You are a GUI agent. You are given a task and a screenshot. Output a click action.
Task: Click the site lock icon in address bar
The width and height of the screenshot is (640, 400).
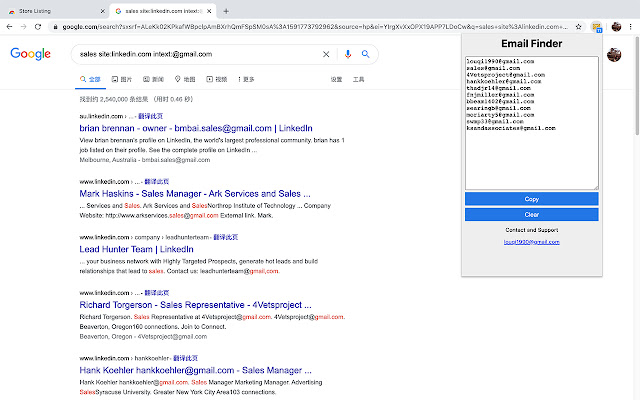coord(55,27)
